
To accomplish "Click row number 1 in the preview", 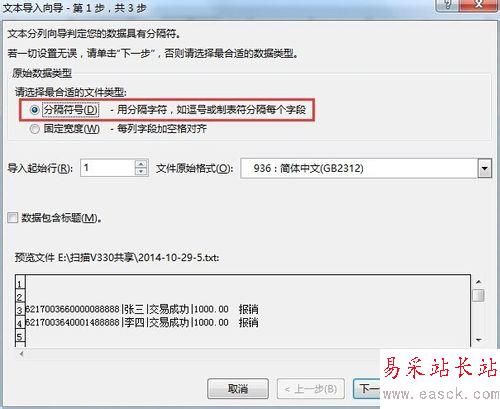I will (20, 284).
